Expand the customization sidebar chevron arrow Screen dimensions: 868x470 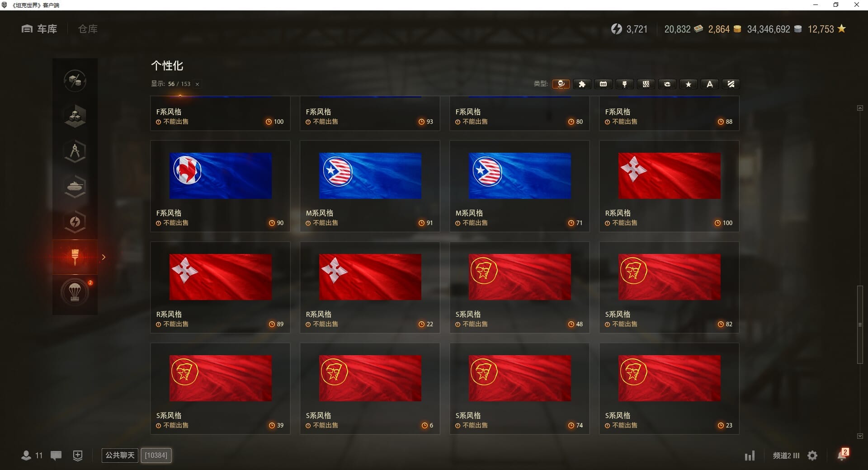pos(104,257)
